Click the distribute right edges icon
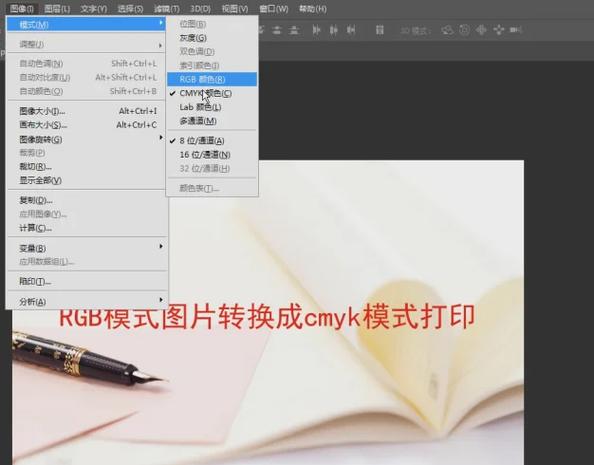The image size is (594, 465). pos(351,30)
